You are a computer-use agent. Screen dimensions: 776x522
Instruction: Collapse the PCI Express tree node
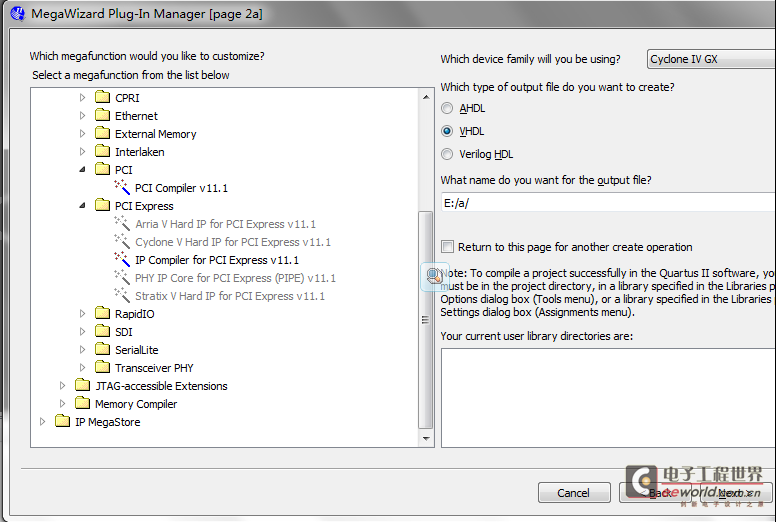[x=83, y=206]
